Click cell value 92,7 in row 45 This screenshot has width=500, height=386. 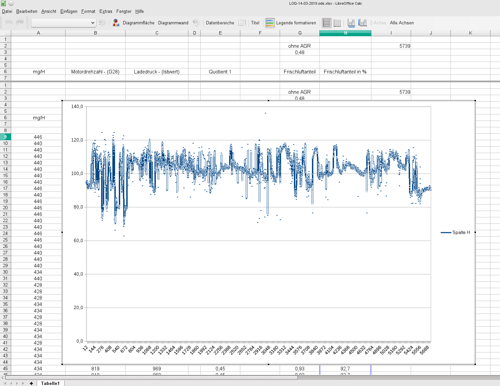[345, 369]
